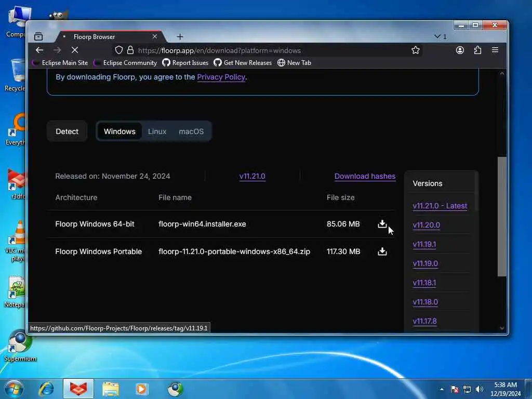Screen dimensions: 532x399
Task: Click the Versions panel heading
Action: [428, 183]
